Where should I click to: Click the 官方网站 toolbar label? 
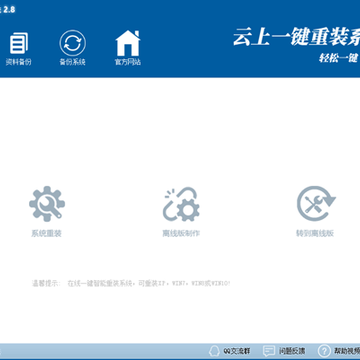(128, 62)
